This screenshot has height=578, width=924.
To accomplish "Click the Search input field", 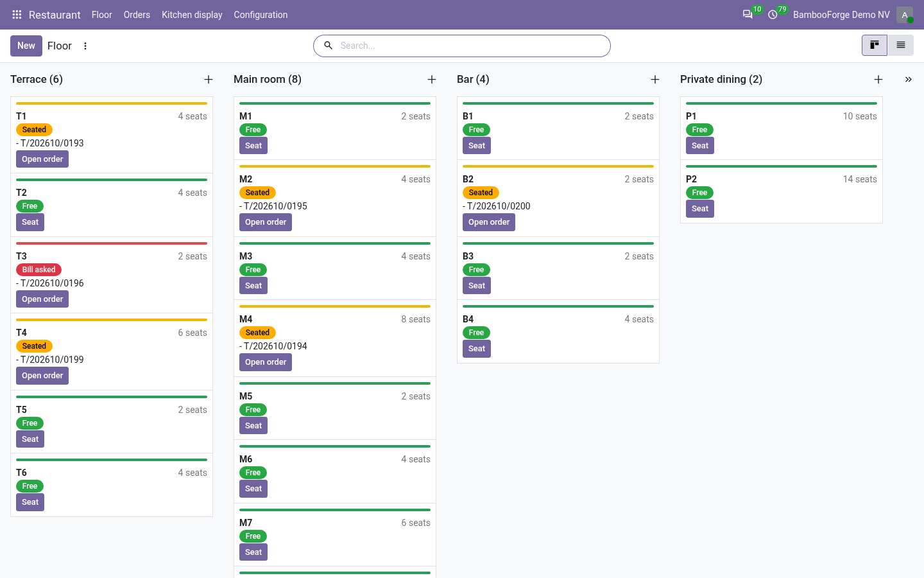I will [x=472, y=46].
